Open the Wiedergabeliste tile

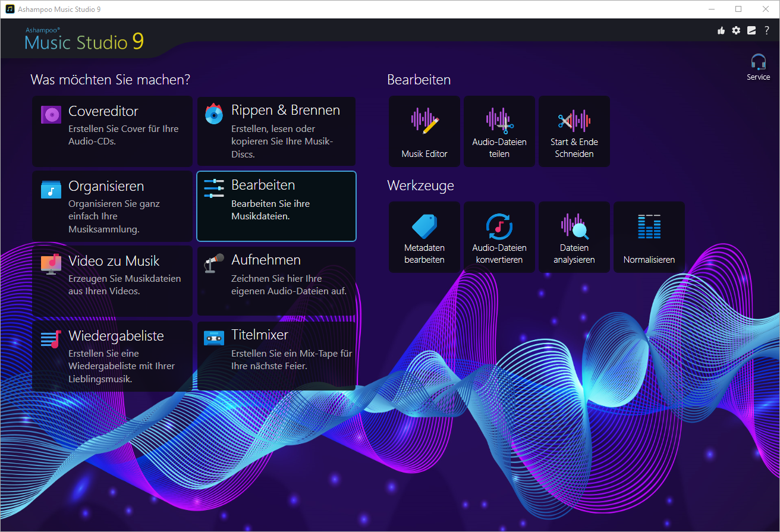pyautogui.click(x=112, y=356)
